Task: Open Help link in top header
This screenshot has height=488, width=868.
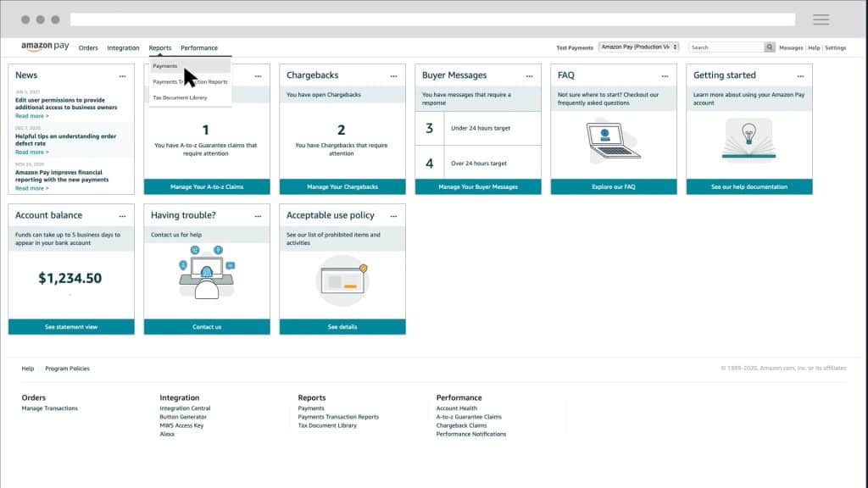Action: click(x=814, y=48)
